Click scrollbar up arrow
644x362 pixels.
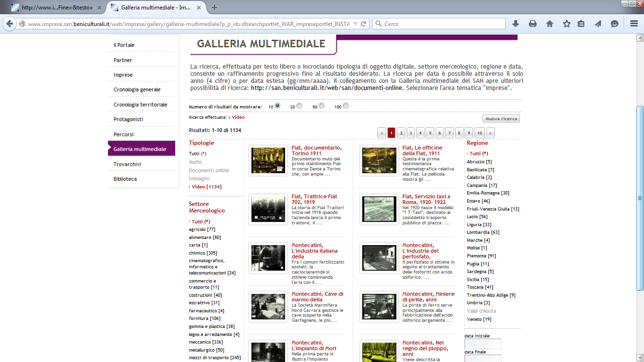click(640, 37)
